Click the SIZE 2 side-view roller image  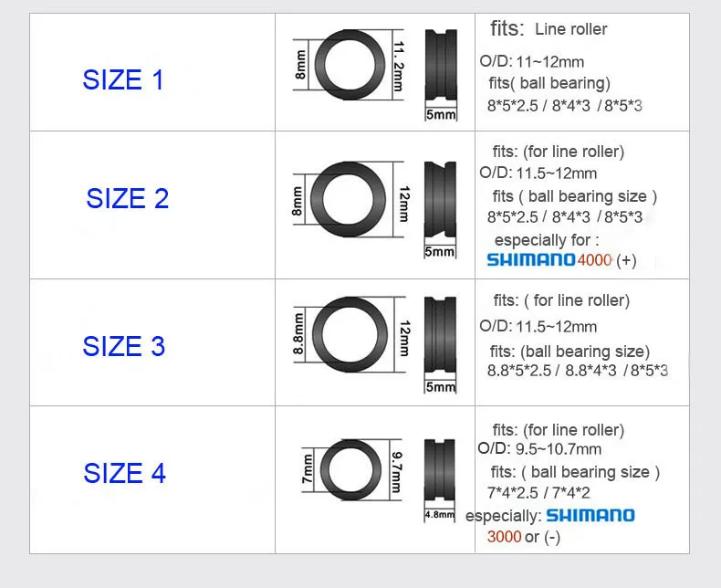440,201
